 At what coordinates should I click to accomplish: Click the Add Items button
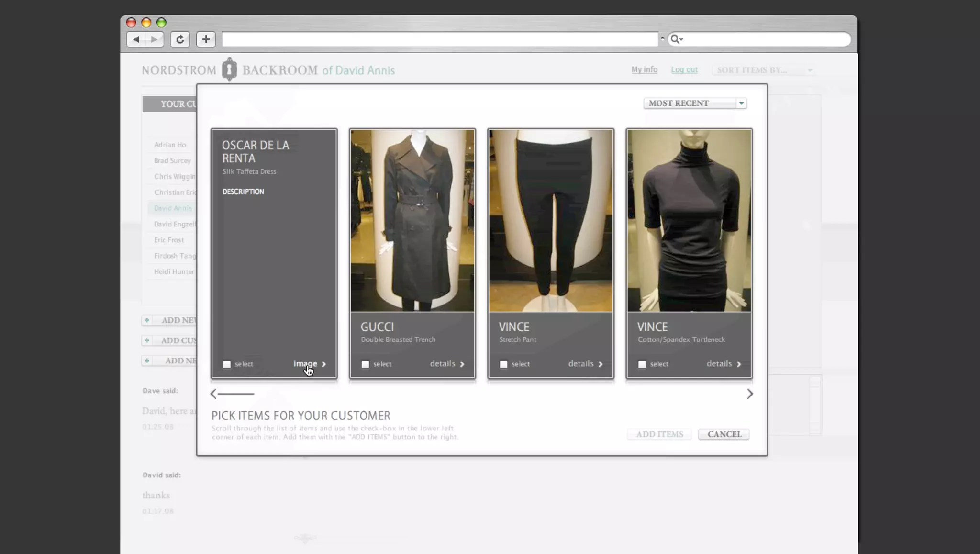pyautogui.click(x=659, y=434)
